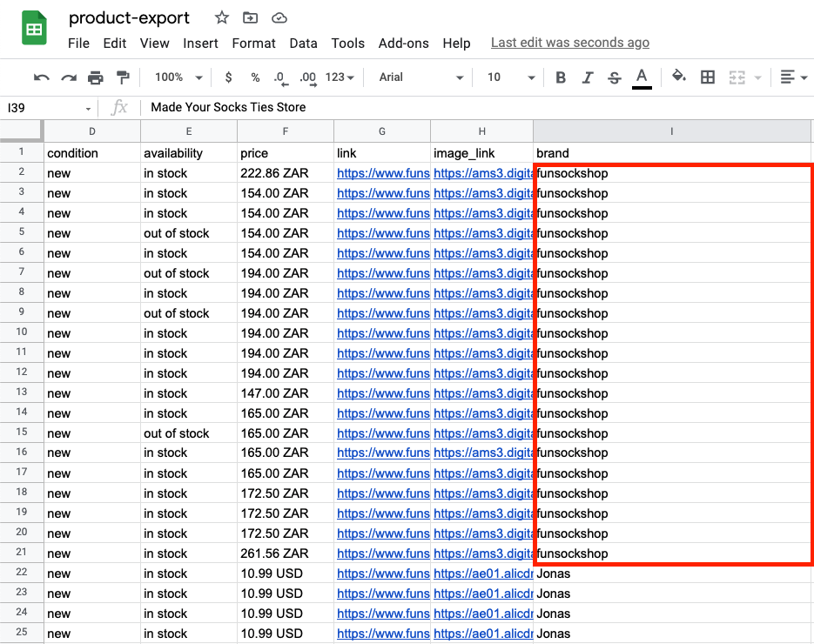Select the 222.86 ZAR price cell
Image resolution: width=814 pixels, height=644 pixels.
pyautogui.click(x=286, y=173)
